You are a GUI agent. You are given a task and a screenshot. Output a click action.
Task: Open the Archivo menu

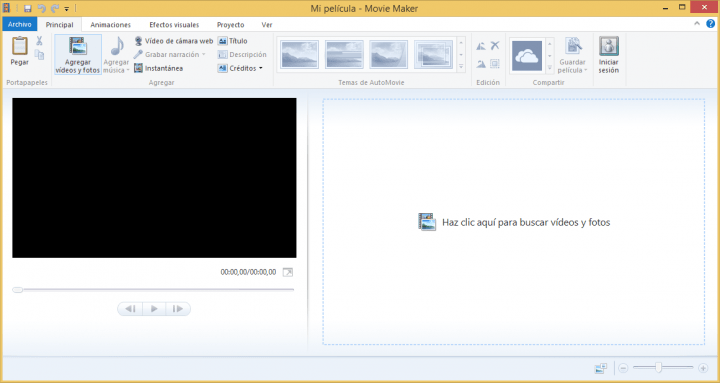pyautogui.click(x=20, y=24)
